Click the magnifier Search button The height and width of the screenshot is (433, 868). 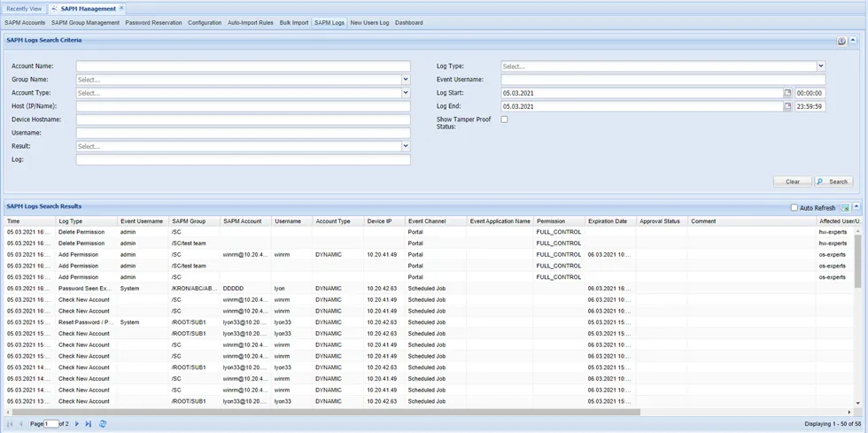833,182
